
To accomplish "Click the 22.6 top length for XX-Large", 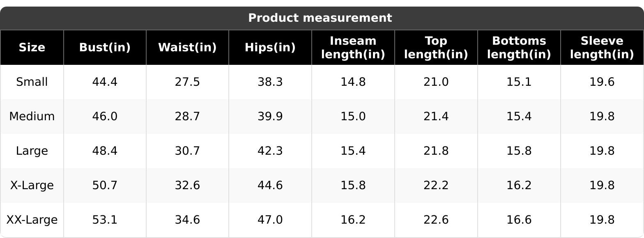I will [436, 220].
